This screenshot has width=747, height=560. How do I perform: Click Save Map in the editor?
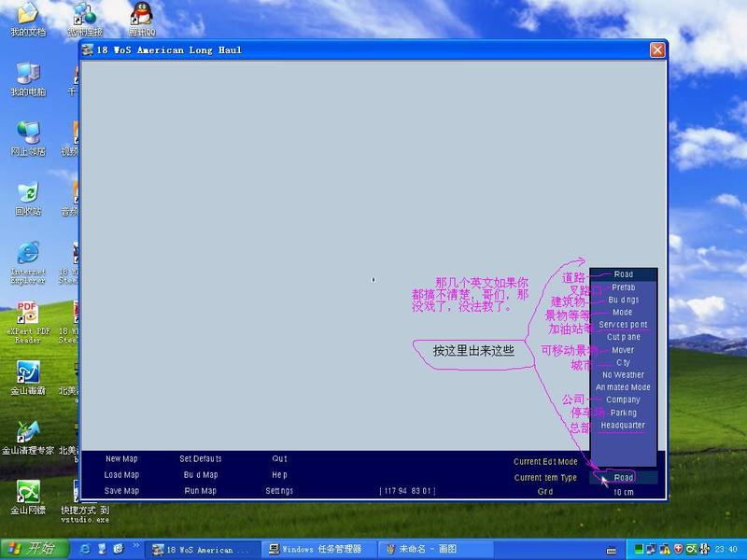(121, 491)
